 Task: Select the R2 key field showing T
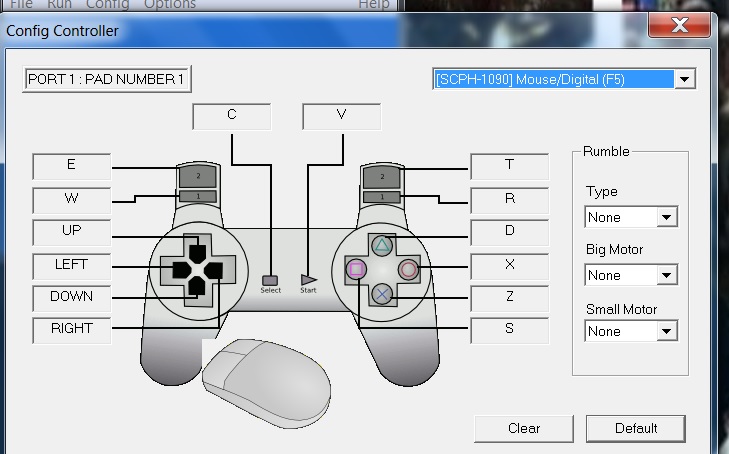coord(510,166)
